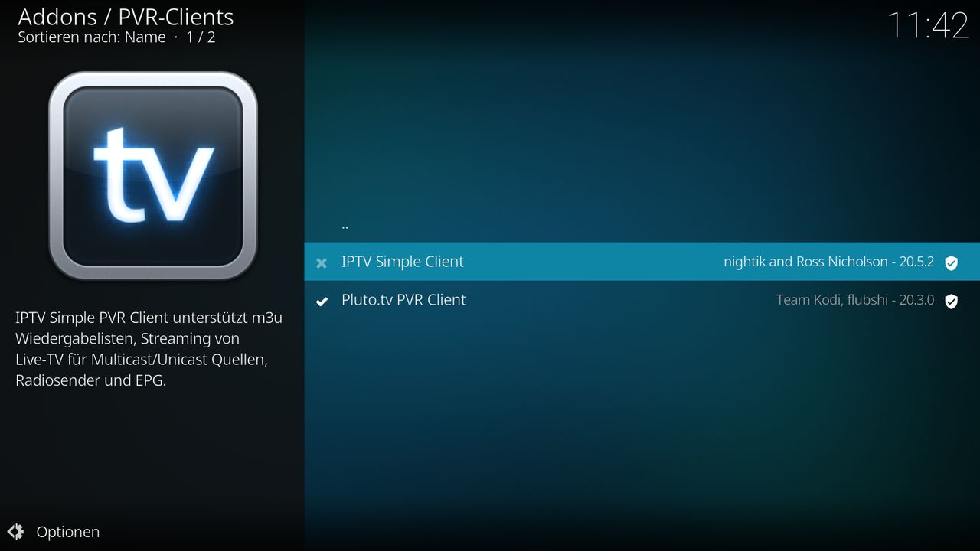Image resolution: width=980 pixels, height=551 pixels.
Task: Click verified shield badge on IPTV Simple Client row
Action: (951, 263)
